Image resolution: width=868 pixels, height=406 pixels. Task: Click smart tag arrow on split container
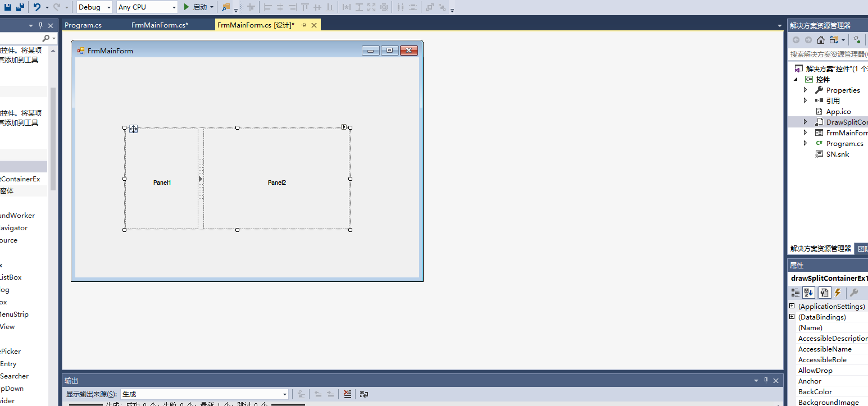click(x=344, y=127)
